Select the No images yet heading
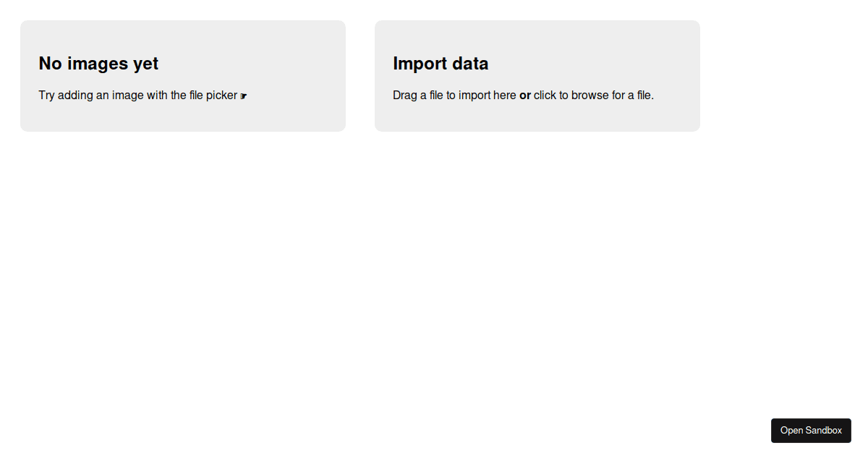The width and height of the screenshot is (868, 456). (x=98, y=64)
